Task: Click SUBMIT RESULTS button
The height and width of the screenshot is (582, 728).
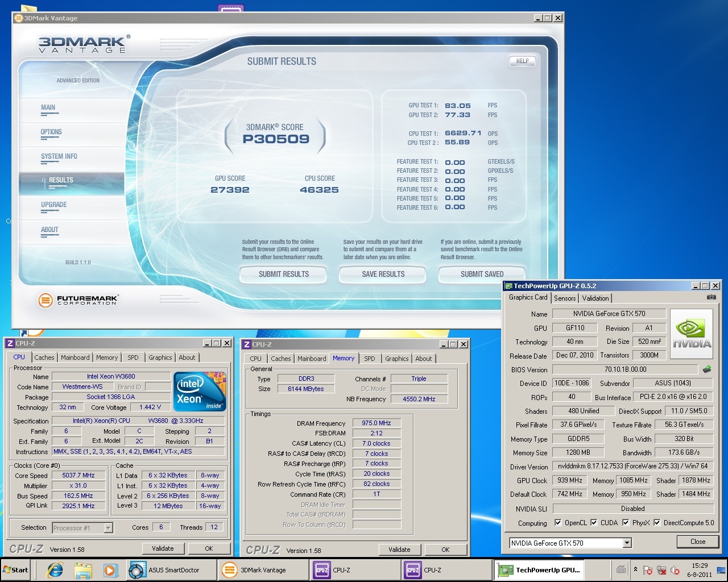Action: point(283,274)
